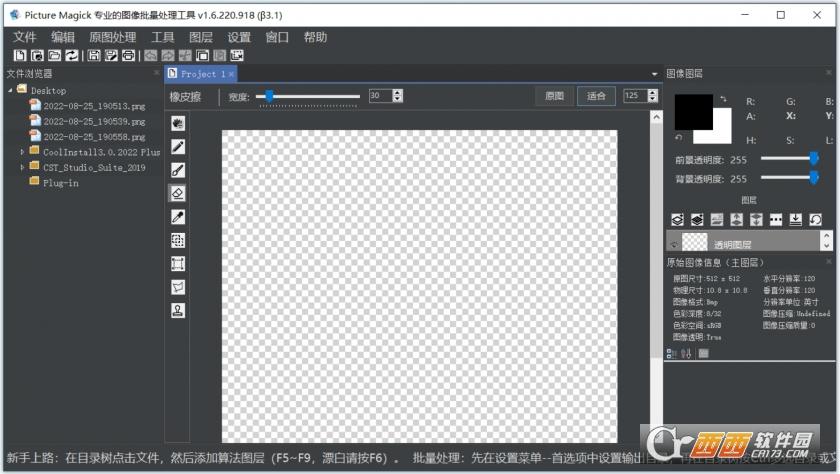Reset colors to default arrow icon
This screenshot has height=474, width=840.
(679, 138)
